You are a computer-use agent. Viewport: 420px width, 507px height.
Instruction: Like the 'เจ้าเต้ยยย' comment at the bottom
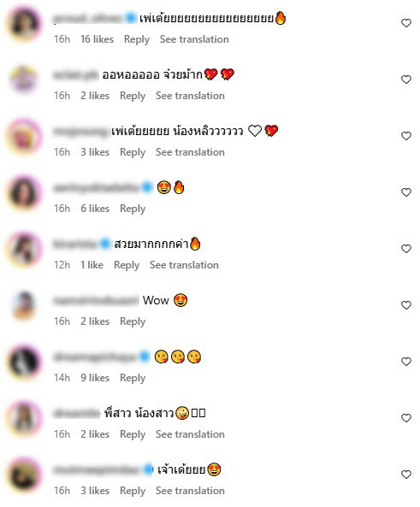pos(406,475)
